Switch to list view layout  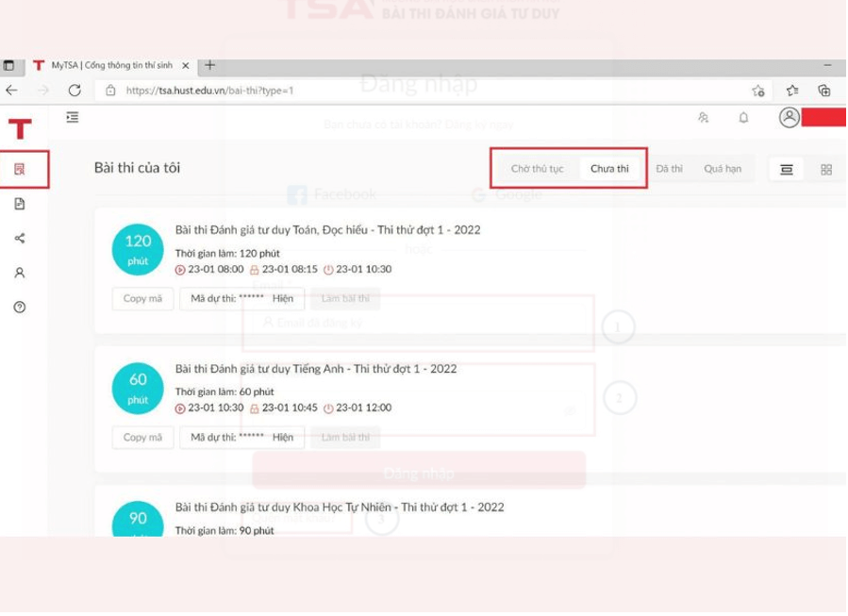[x=786, y=170]
